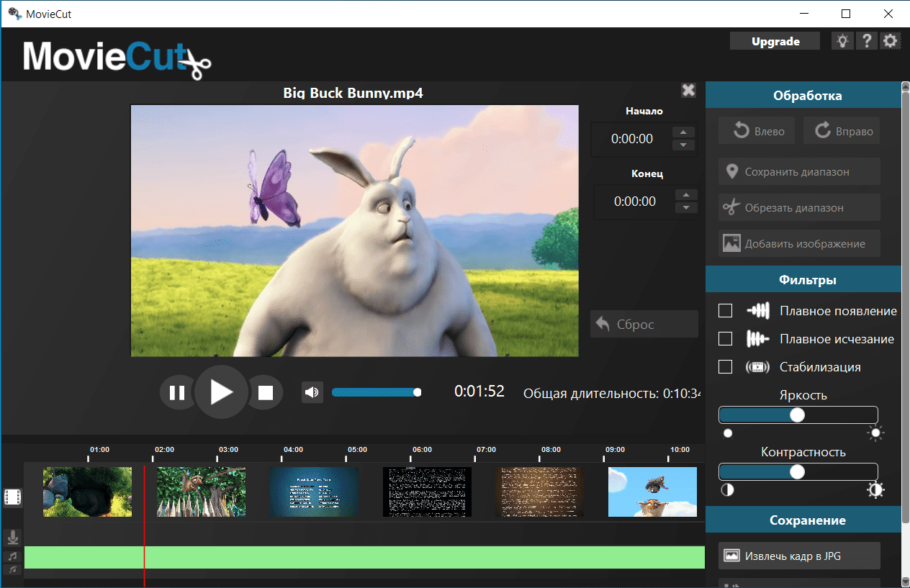Click the Обработка section header
Image resolution: width=910 pixels, height=588 pixels.
coord(803,95)
